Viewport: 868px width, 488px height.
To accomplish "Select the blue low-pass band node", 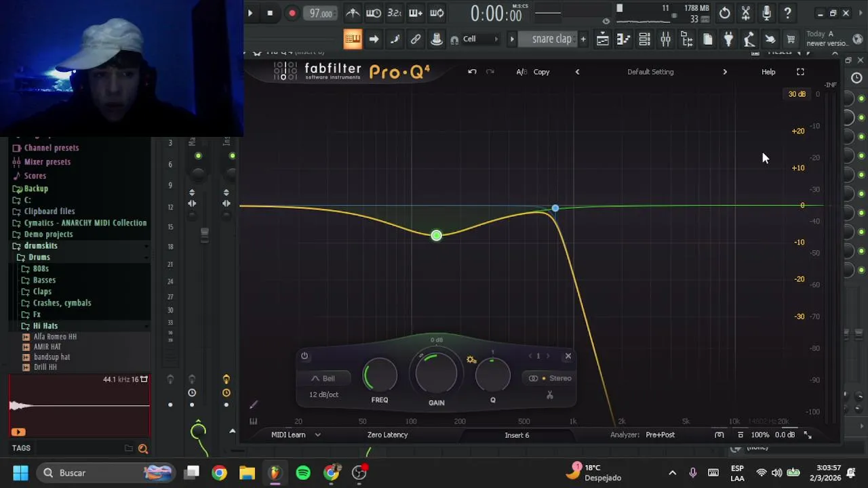I will [555, 208].
